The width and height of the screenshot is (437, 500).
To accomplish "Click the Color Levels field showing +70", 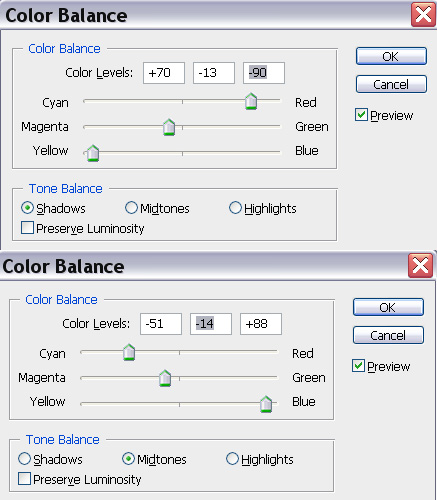I will [164, 73].
